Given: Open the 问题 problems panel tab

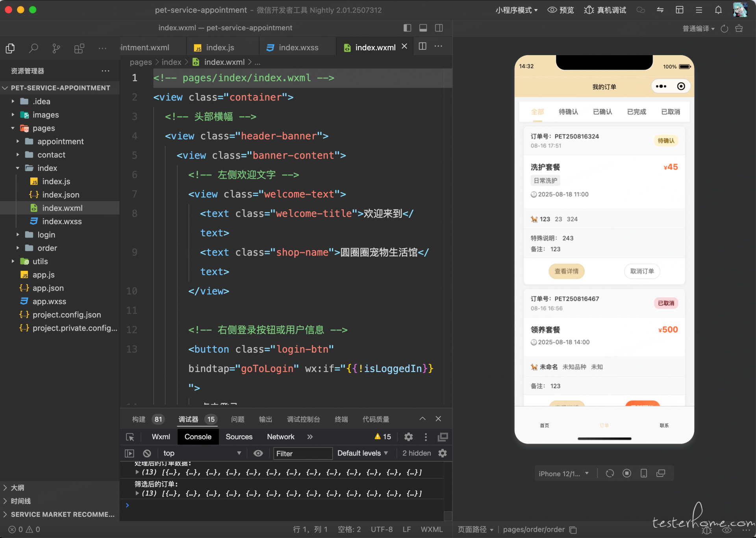Looking at the screenshot, I should [237, 419].
